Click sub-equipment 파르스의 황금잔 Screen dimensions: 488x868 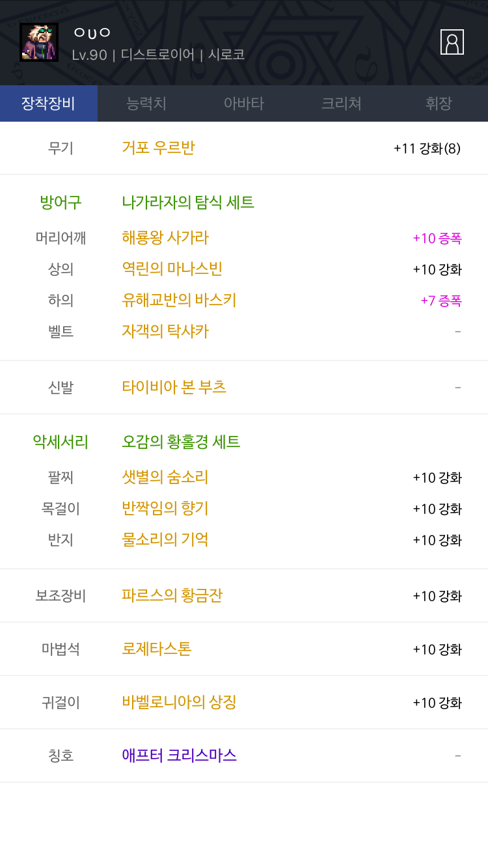click(172, 595)
